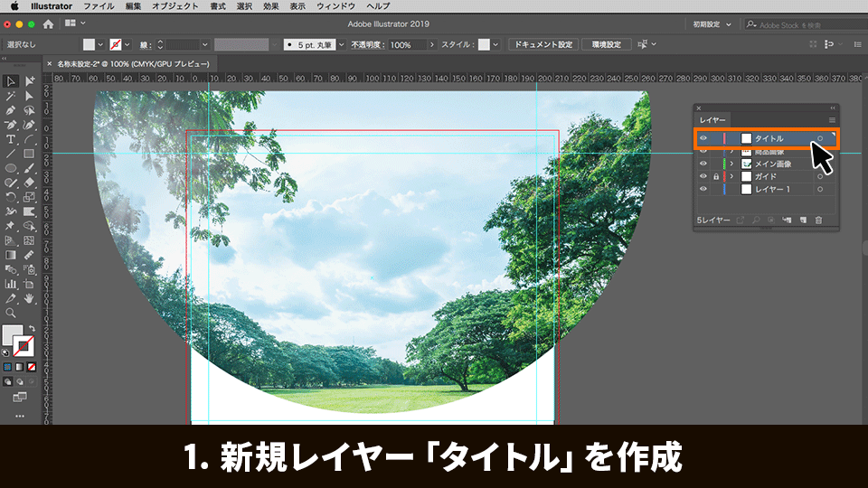Hide the ガイド layer eye icon
The image size is (868, 488).
[703, 176]
